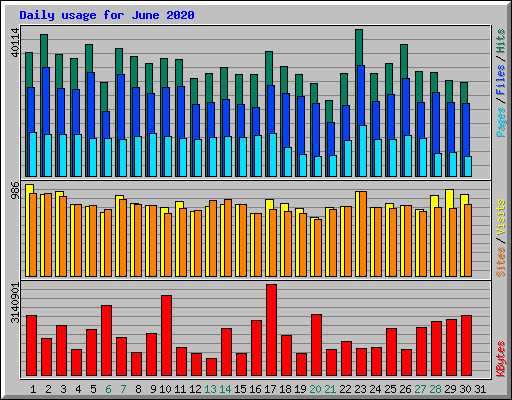Click the cyan pages bar for day 20
Screen dimensions: 512x400
coord(318,166)
